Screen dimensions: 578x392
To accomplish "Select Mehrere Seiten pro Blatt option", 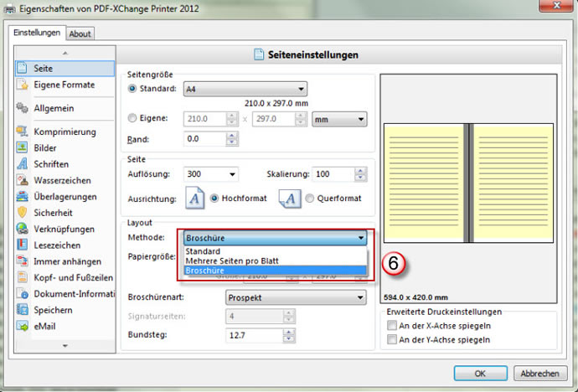I will coord(275,260).
